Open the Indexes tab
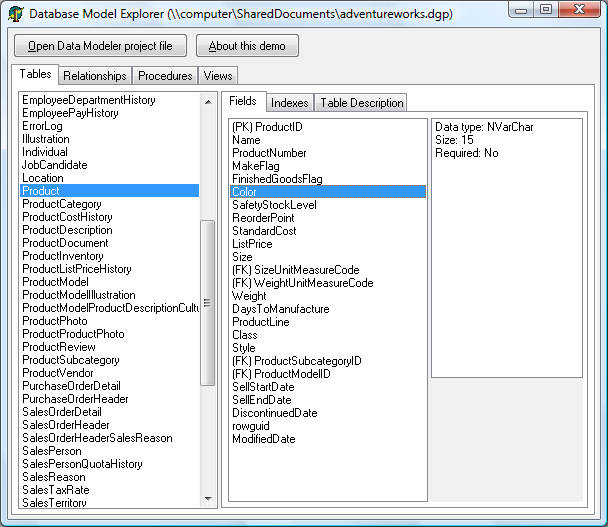 [289, 103]
